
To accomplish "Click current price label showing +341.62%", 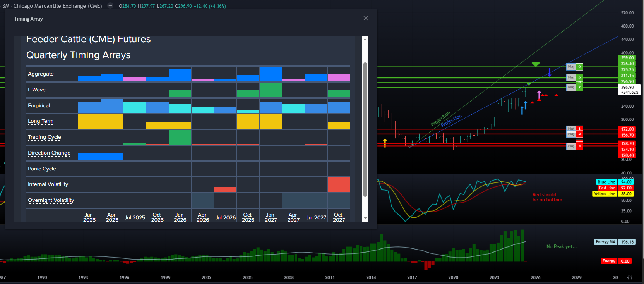I will coord(629,90).
